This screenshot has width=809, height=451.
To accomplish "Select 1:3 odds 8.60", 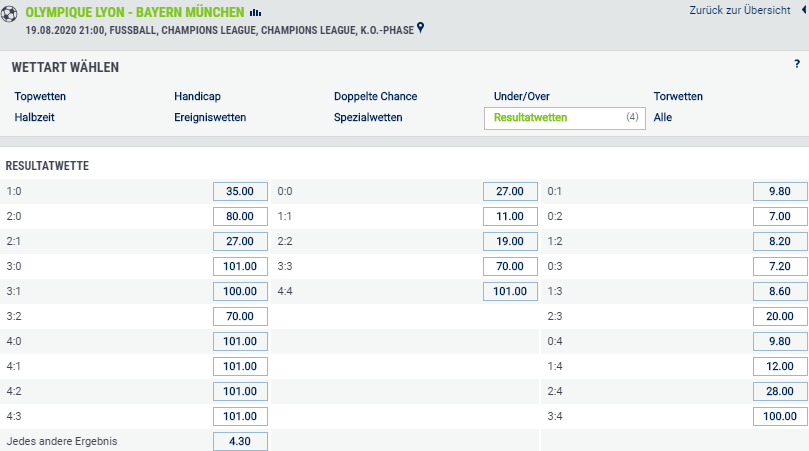I will [x=780, y=292].
